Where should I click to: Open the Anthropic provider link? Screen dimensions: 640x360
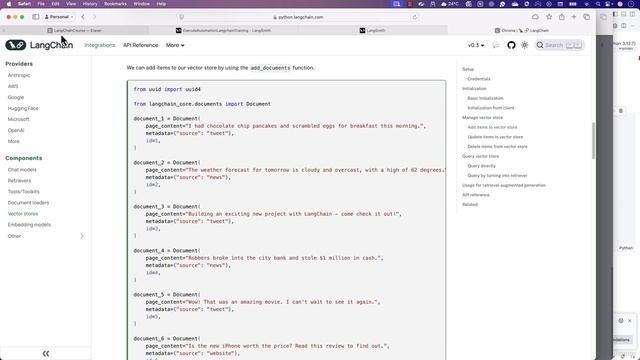pyautogui.click(x=19, y=75)
